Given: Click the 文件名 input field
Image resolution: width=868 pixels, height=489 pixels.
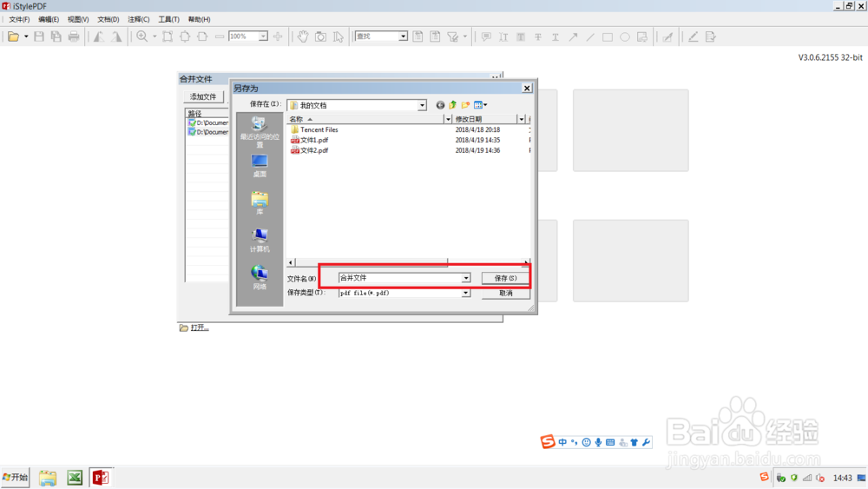Looking at the screenshot, I should (x=400, y=278).
